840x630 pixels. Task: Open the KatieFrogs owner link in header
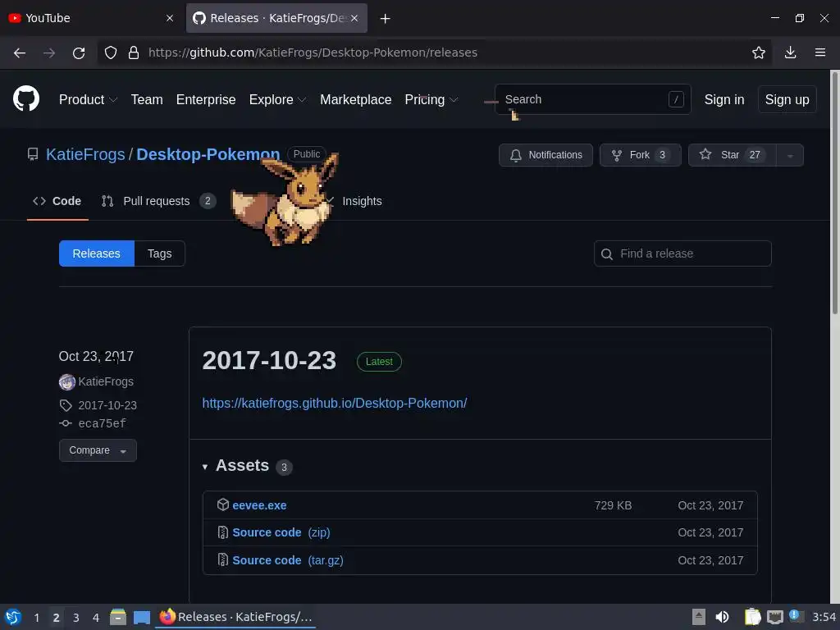85,154
